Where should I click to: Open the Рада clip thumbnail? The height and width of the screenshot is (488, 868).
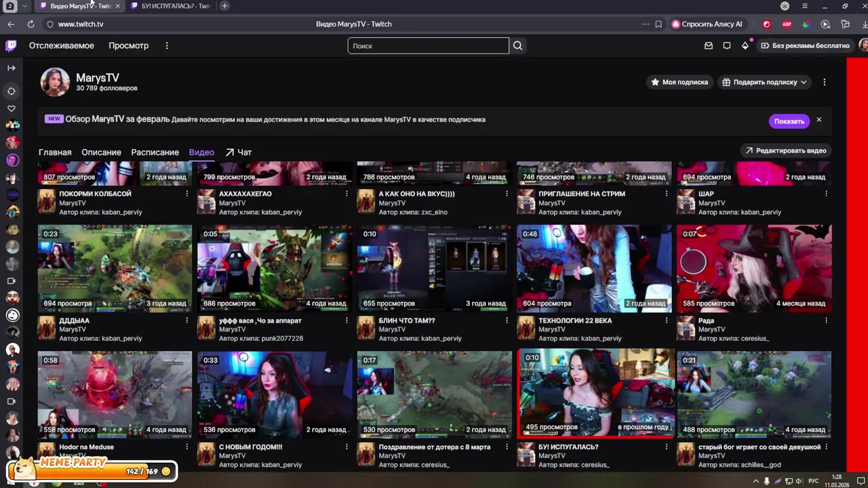tap(754, 268)
